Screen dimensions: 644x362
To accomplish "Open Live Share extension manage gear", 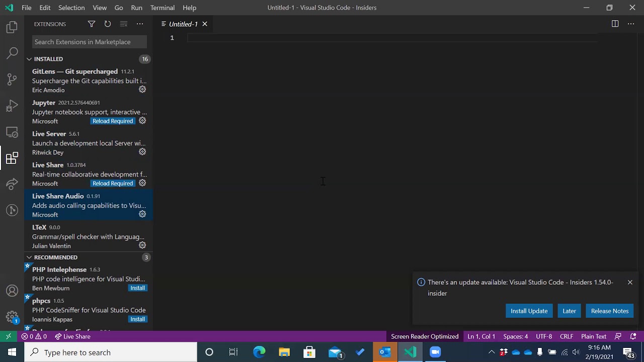I will (x=142, y=183).
